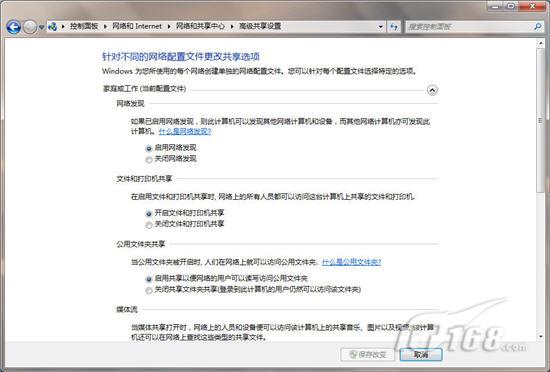The width and height of the screenshot is (550, 372).
Task: Select 开启文件和打印机共享 radio button
Action: [149, 214]
